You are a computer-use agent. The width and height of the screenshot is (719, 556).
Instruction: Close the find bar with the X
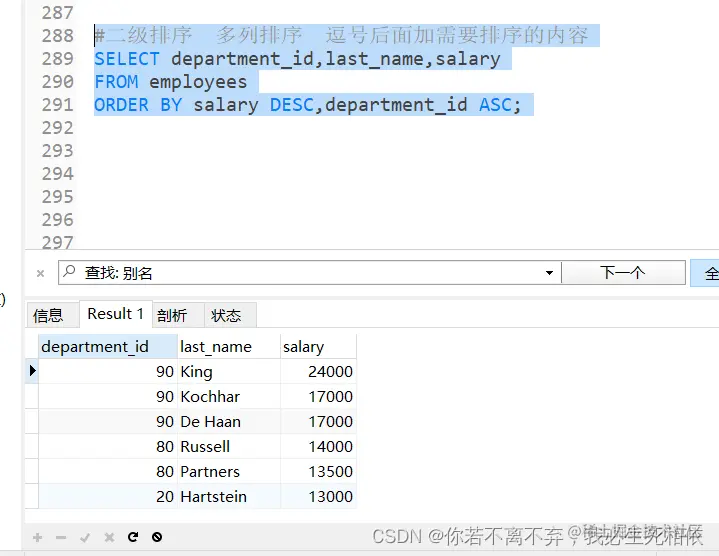[40, 274]
